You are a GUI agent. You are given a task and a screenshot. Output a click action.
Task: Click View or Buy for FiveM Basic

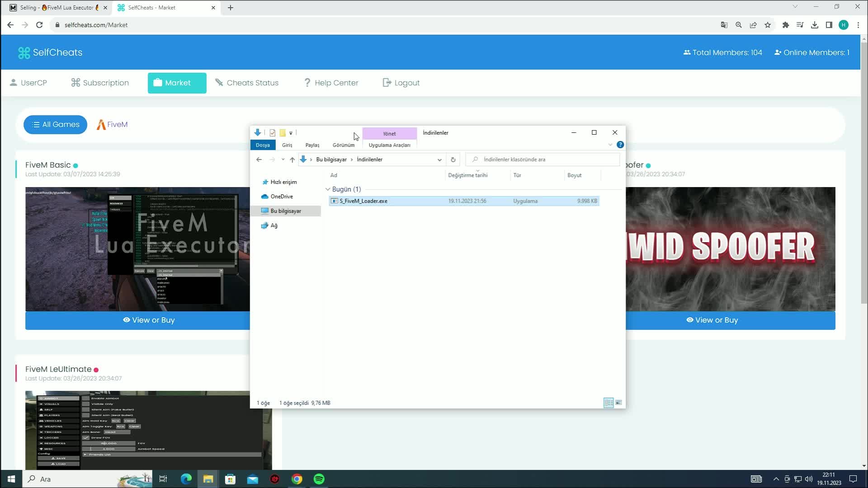point(149,320)
